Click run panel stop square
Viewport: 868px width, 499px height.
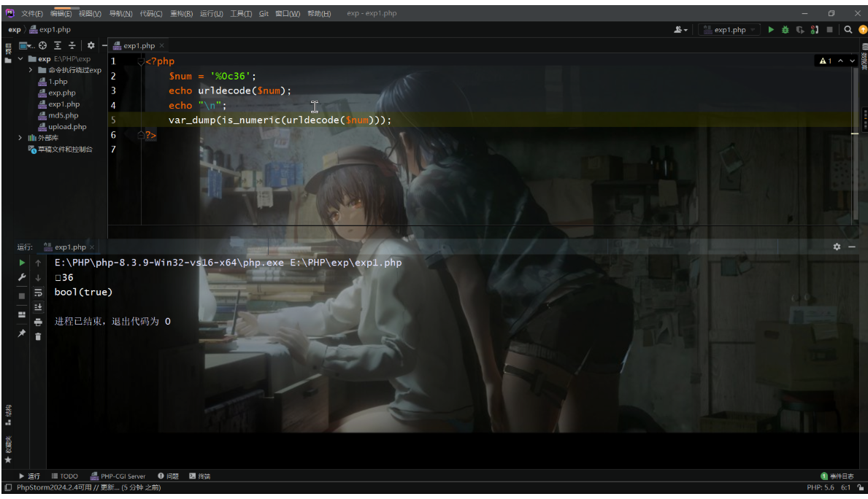22,296
